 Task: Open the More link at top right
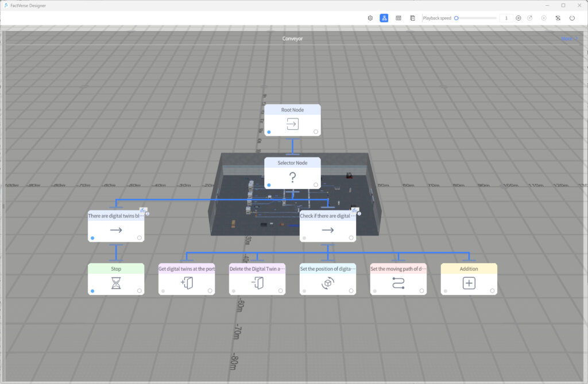pyautogui.click(x=569, y=39)
